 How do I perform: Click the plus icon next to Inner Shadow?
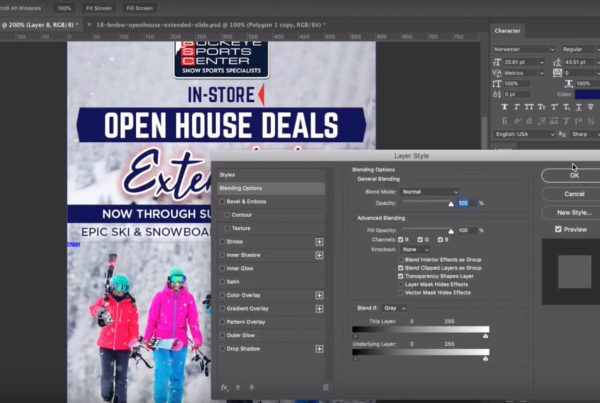pos(320,255)
